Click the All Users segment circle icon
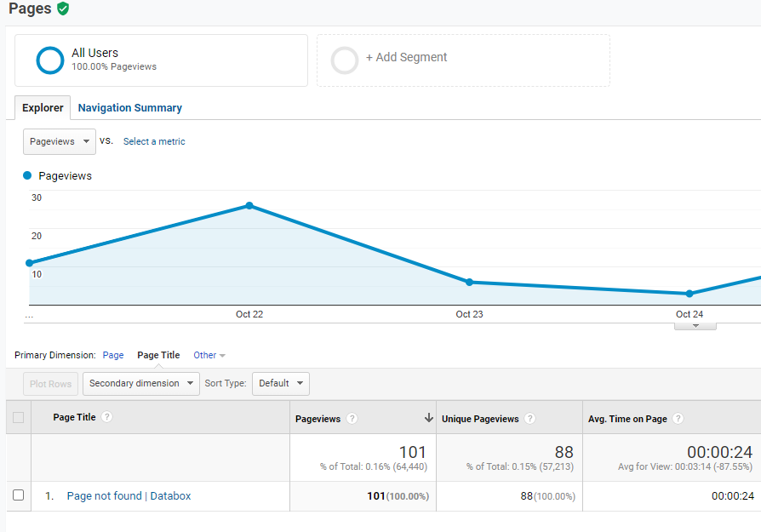 (50, 60)
